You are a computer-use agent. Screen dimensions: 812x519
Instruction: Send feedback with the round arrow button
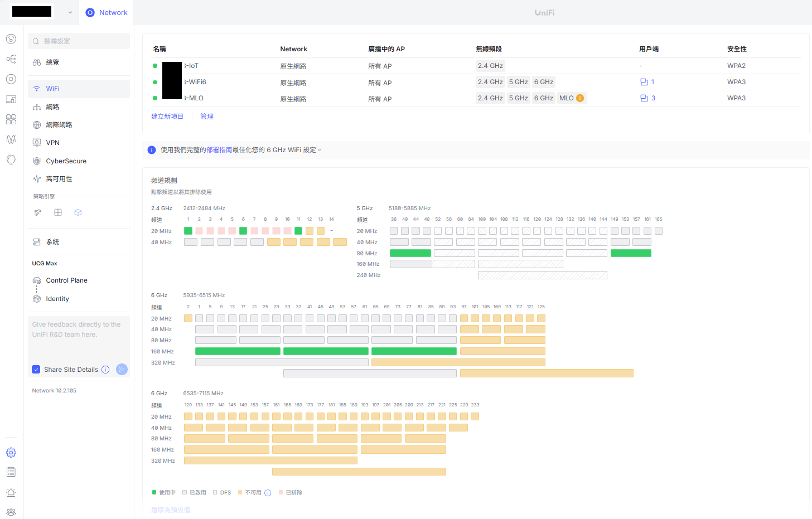(x=122, y=370)
